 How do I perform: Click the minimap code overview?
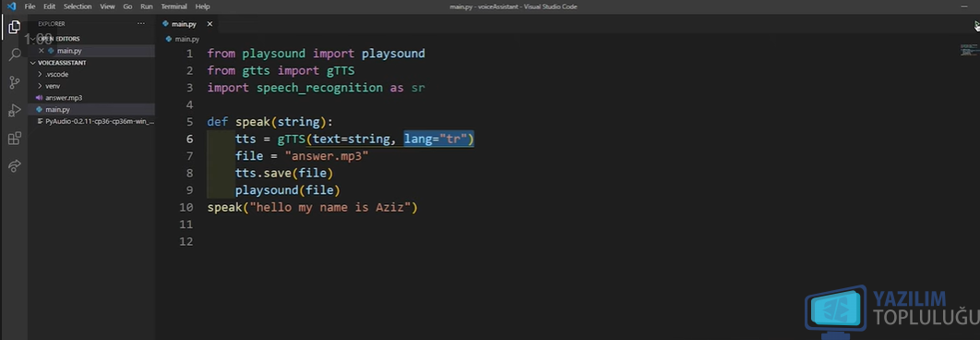(968, 51)
